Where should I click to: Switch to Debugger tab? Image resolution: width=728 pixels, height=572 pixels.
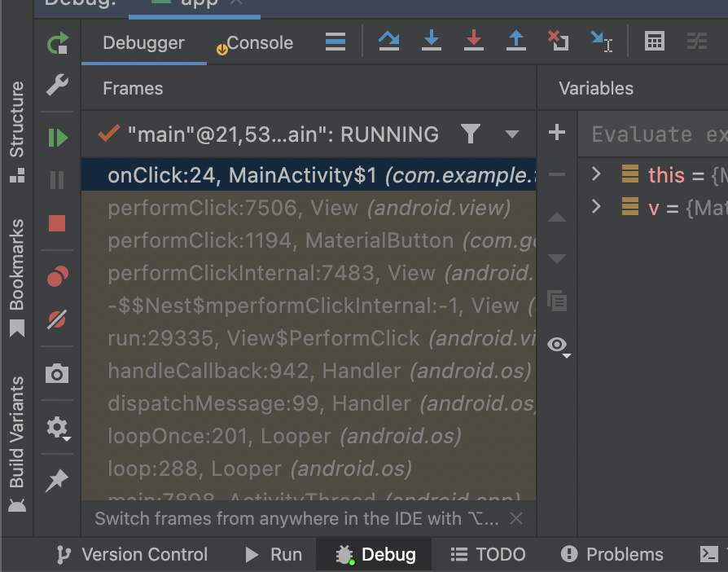(143, 42)
